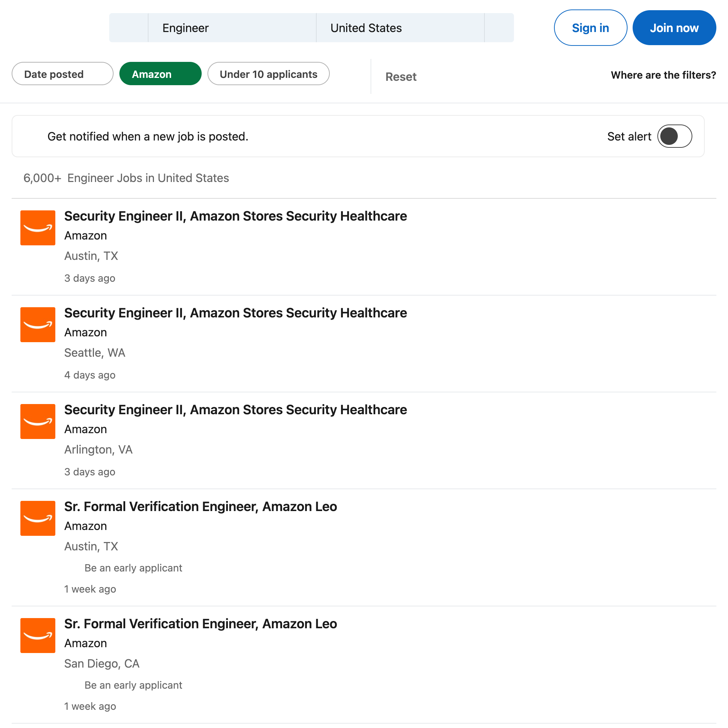Click the Where are the filters? link
This screenshot has height=728, width=728.
coord(663,75)
